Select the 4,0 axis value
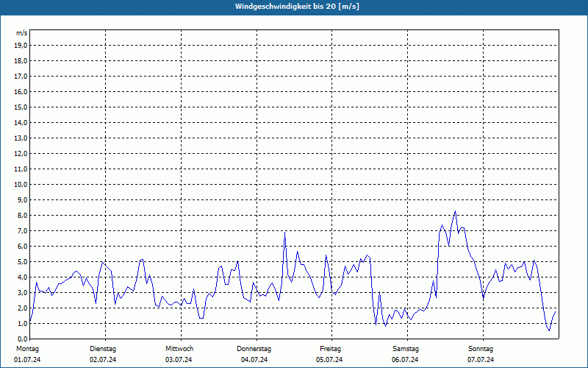The image size is (588, 368). pyautogui.click(x=22, y=277)
